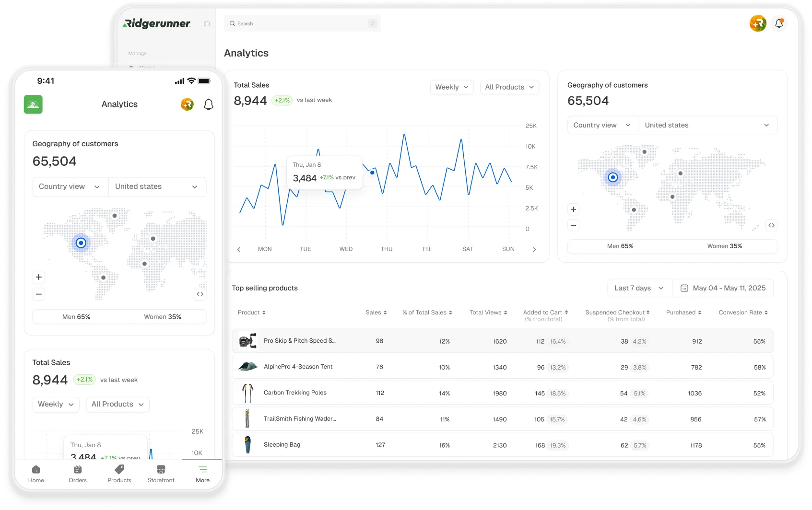Click the desktop notification bell icon
This screenshot has height=510, width=812.
[x=779, y=23]
